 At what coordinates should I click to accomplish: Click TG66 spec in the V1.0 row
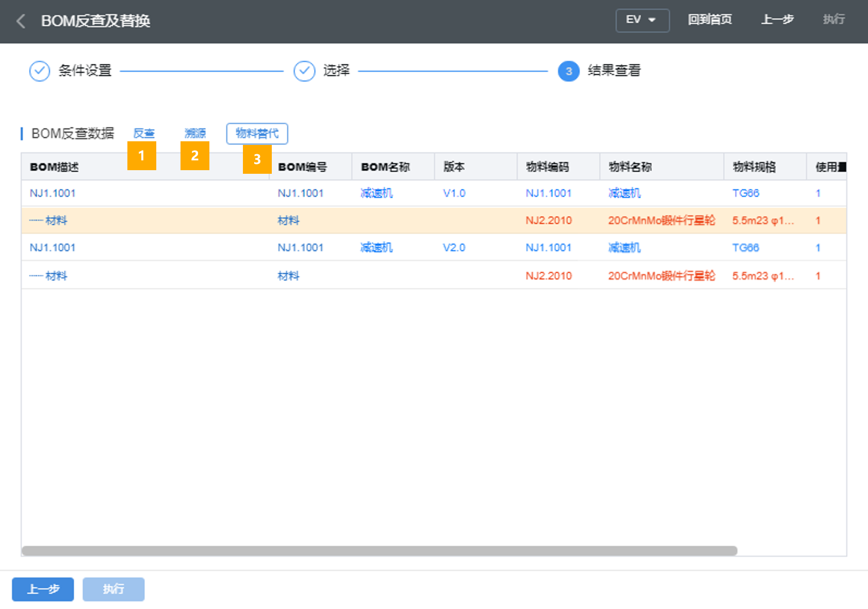pos(746,193)
